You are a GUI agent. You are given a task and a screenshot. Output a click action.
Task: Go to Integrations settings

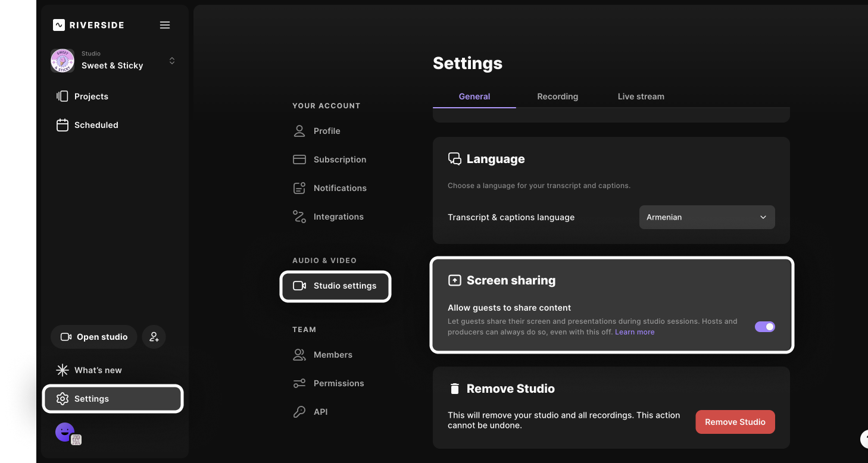click(338, 217)
